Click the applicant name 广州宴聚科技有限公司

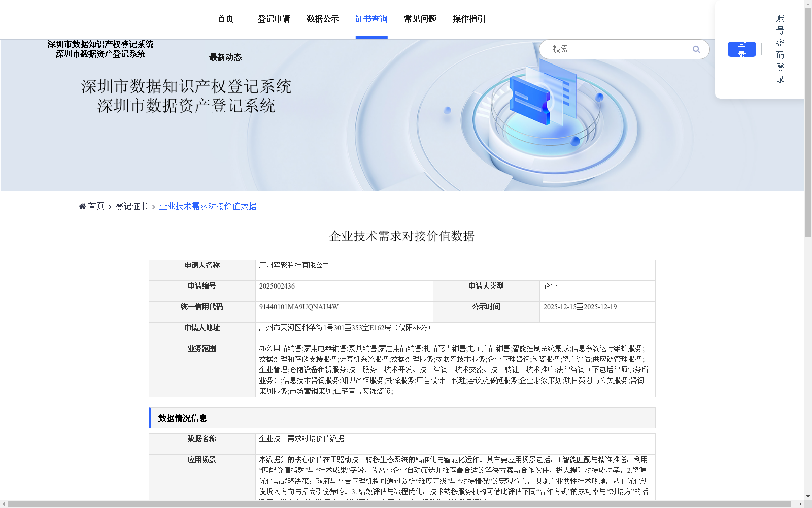coord(294,265)
